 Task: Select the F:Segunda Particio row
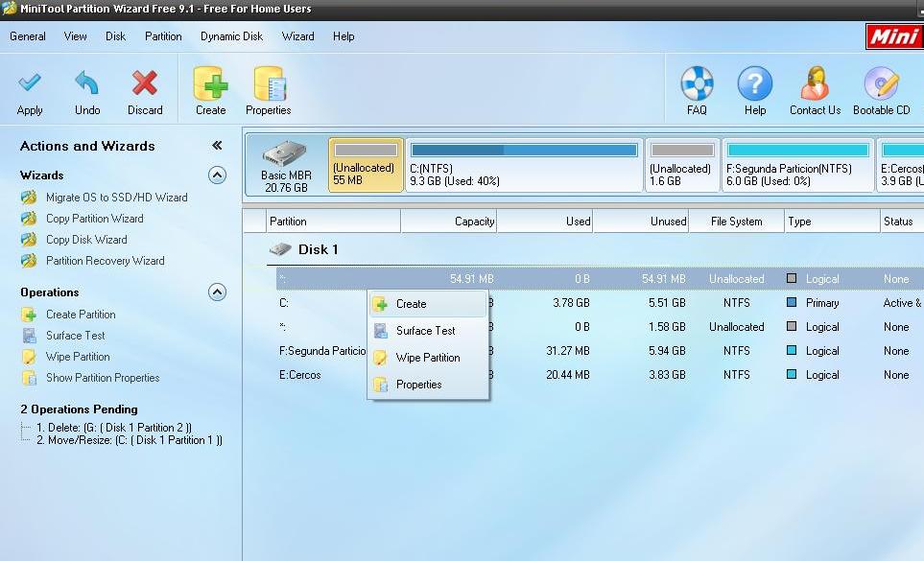(600, 351)
